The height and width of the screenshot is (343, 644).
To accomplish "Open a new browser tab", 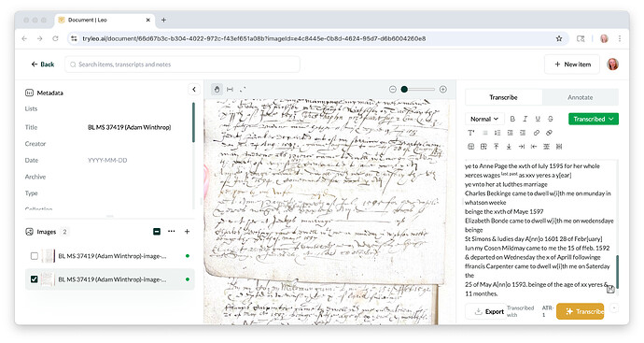I will click(163, 20).
